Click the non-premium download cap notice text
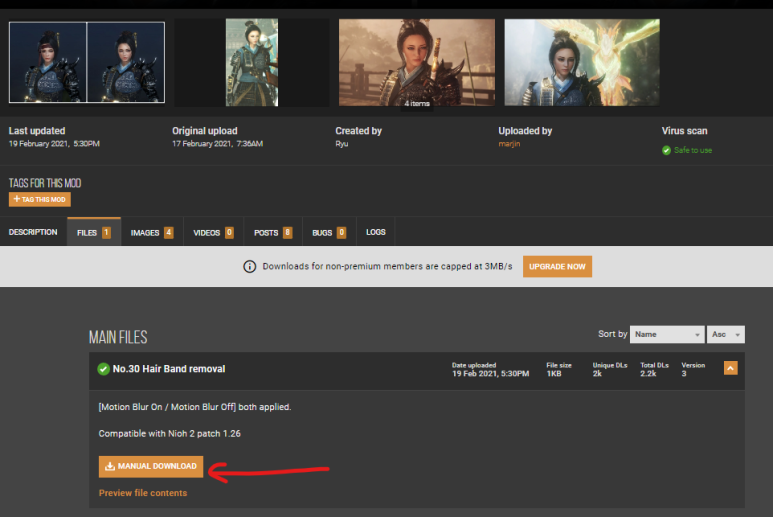The width and height of the screenshot is (773, 517). (x=387, y=267)
